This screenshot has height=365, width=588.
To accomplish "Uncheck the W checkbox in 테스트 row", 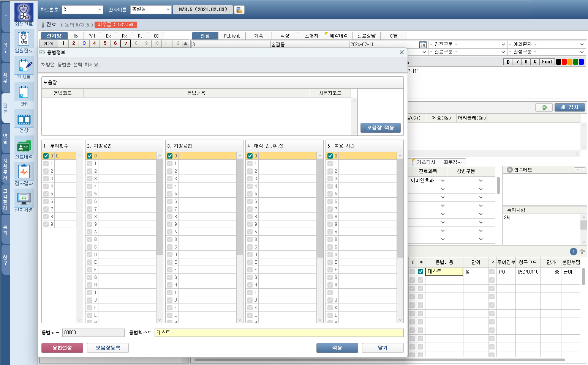I will [x=420, y=272].
